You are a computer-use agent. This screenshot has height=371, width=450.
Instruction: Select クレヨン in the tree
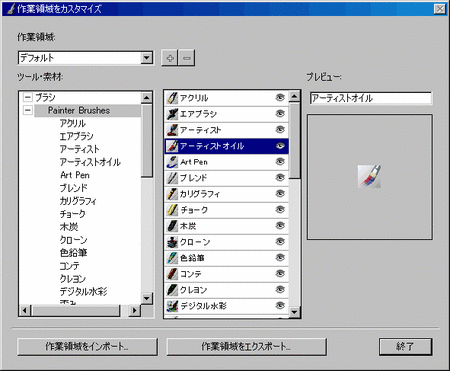pyautogui.click(x=73, y=279)
